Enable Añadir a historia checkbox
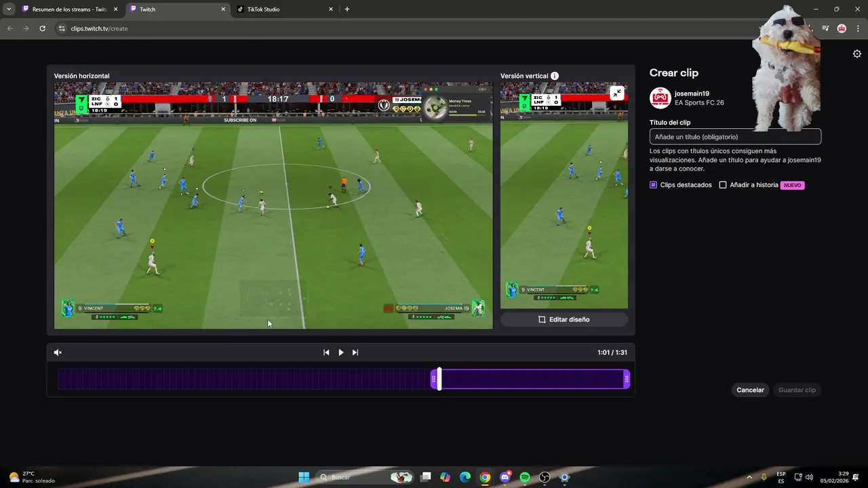 (723, 185)
